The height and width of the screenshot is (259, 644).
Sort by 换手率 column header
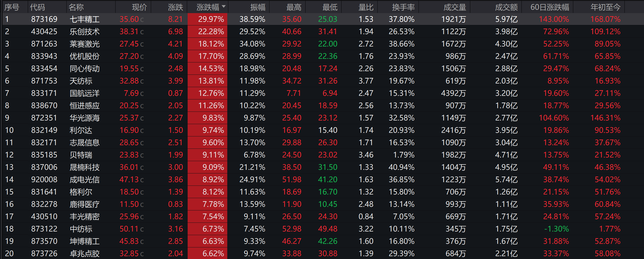coord(404,7)
